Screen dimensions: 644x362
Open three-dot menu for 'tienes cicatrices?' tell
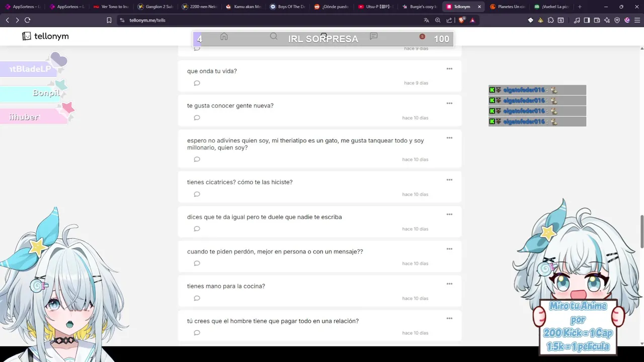[449, 179]
